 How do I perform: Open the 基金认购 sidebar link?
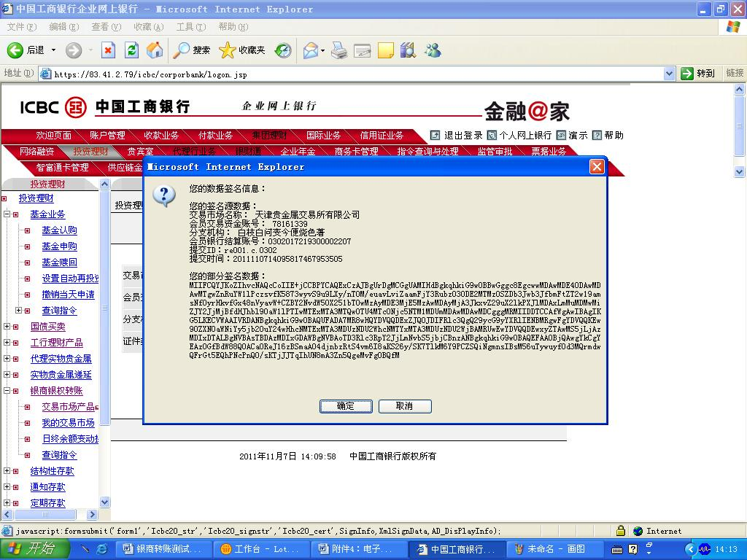pyautogui.click(x=59, y=230)
